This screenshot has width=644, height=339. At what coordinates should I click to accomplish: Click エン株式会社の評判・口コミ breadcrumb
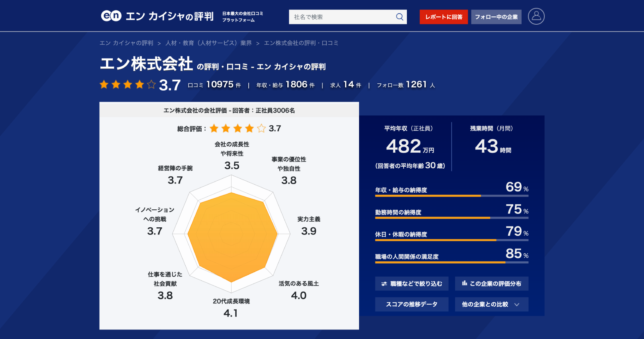click(301, 43)
